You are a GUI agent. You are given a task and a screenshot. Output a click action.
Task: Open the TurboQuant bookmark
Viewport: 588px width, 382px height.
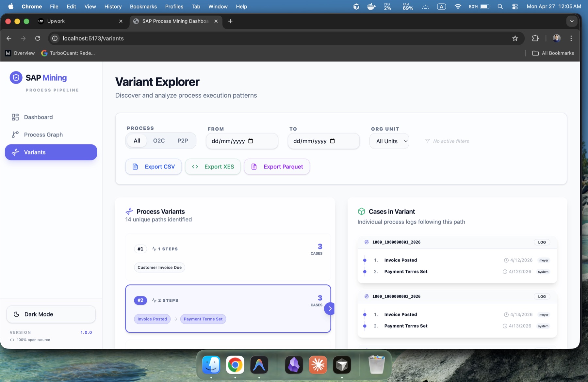pyautogui.click(x=68, y=53)
